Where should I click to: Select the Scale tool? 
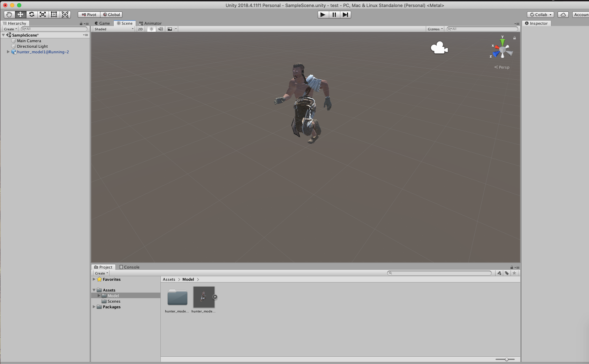(43, 15)
